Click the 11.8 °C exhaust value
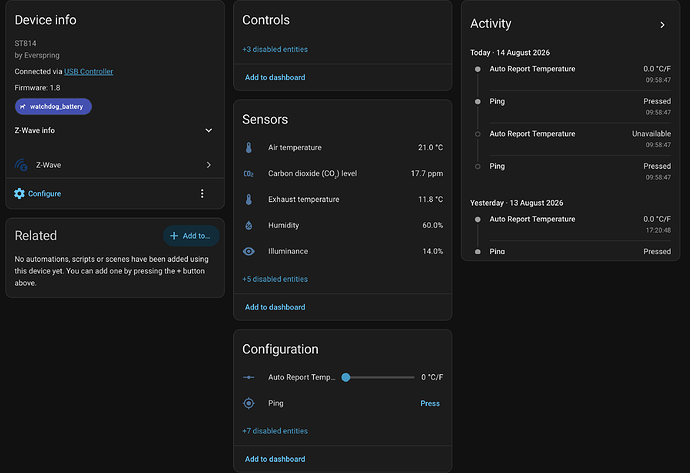This screenshot has width=690, height=473. click(430, 199)
